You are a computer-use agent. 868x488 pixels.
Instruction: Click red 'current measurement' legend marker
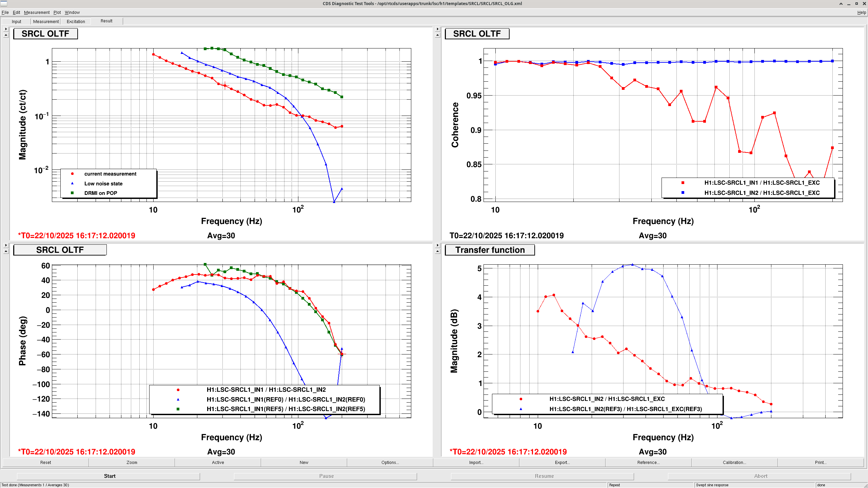tap(72, 174)
